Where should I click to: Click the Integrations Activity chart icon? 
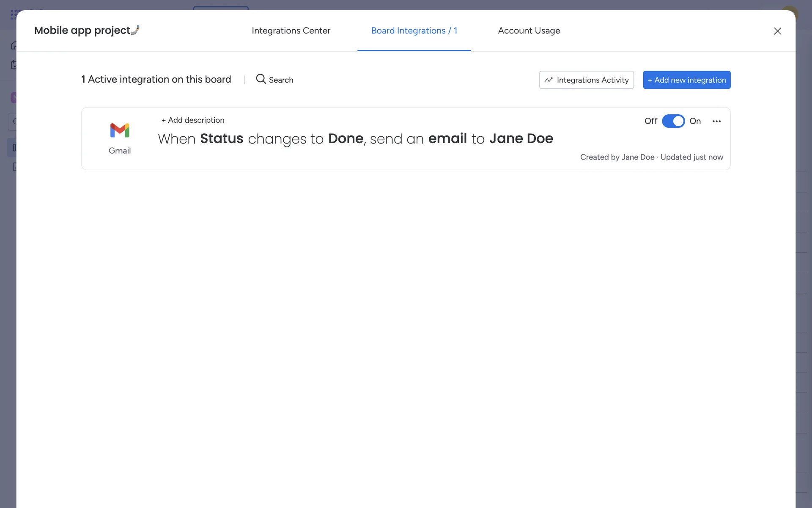point(549,80)
